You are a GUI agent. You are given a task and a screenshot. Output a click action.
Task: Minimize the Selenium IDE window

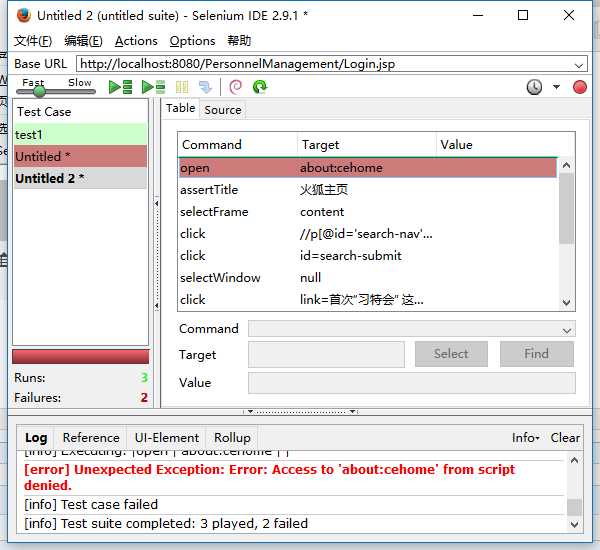(x=478, y=15)
